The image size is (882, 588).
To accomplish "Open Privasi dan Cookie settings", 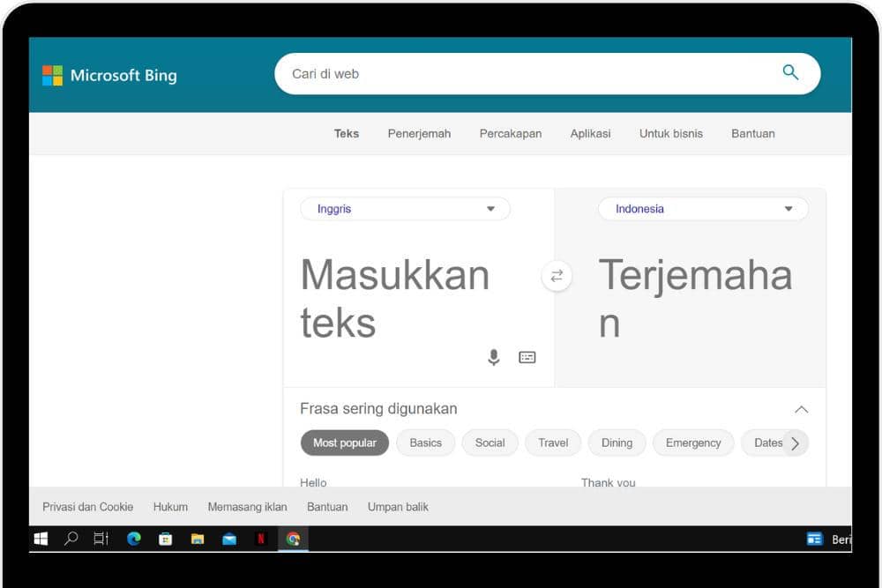I will tap(87, 507).
